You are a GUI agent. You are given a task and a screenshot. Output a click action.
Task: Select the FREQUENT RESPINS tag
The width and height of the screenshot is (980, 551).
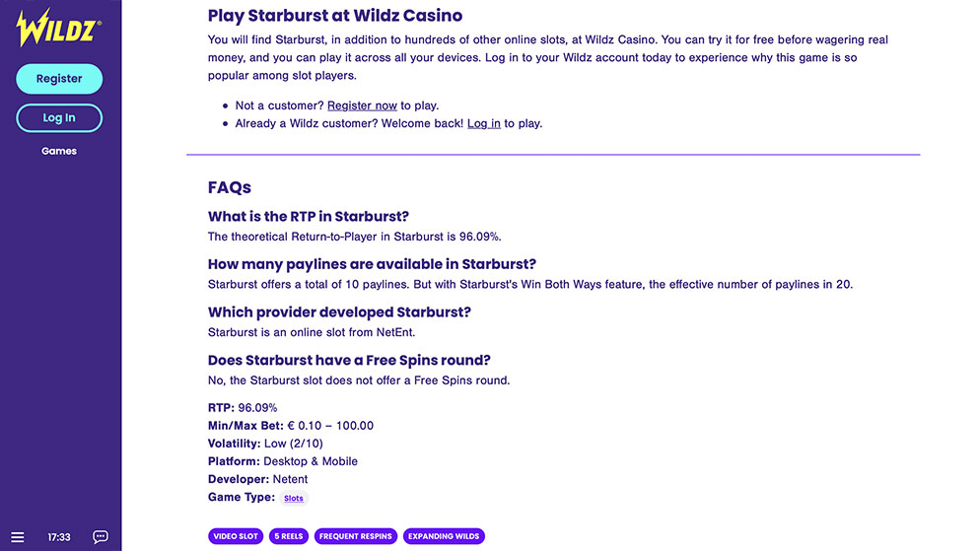pos(355,536)
